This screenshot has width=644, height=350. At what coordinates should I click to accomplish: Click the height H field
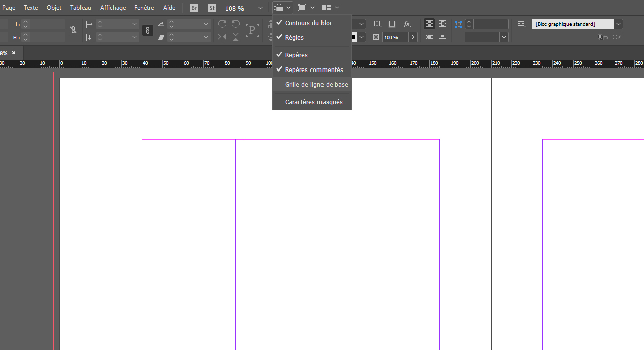(47, 37)
